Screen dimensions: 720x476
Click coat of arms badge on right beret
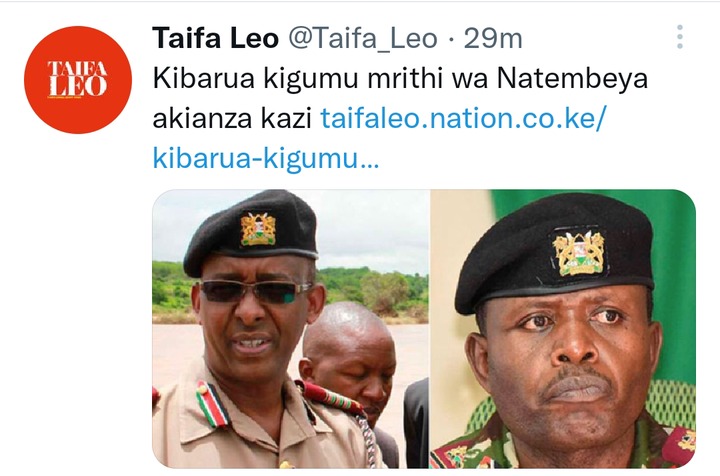point(578,253)
